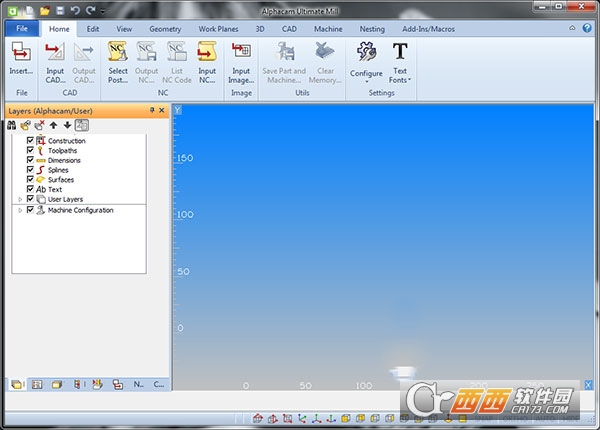Switch to the Add-Ins/Macros ribbon tab
Viewport: 600px width, 430px height.
click(x=428, y=29)
